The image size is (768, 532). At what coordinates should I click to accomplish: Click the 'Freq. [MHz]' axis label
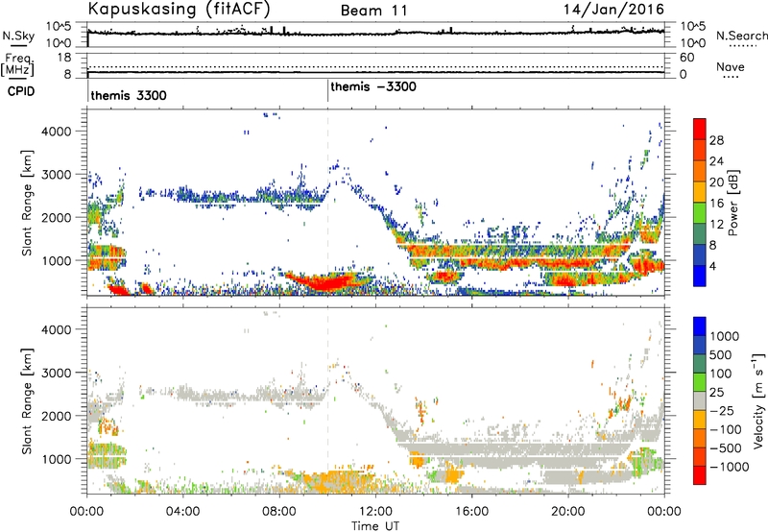(x=17, y=64)
